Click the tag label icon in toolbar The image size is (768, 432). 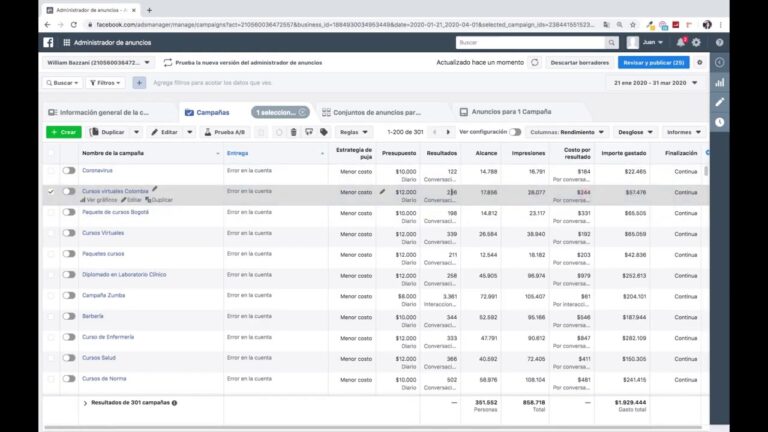click(x=323, y=132)
